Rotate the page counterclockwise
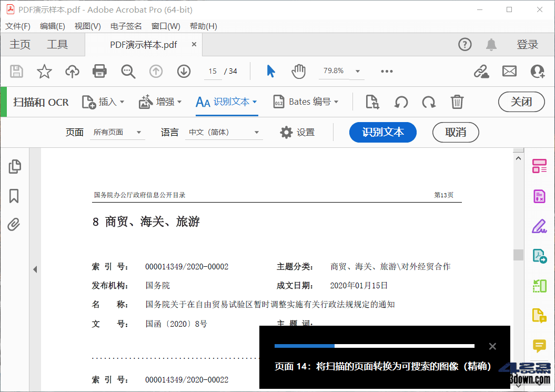Screen dimensions: 555x392 pyautogui.click(x=400, y=102)
